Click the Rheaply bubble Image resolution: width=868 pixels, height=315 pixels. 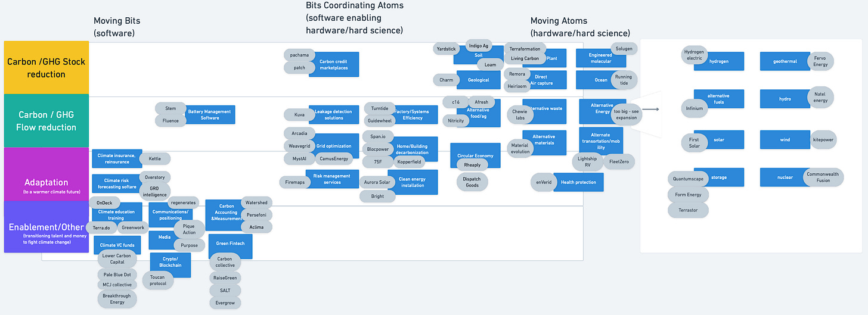click(x=472, y=165)
